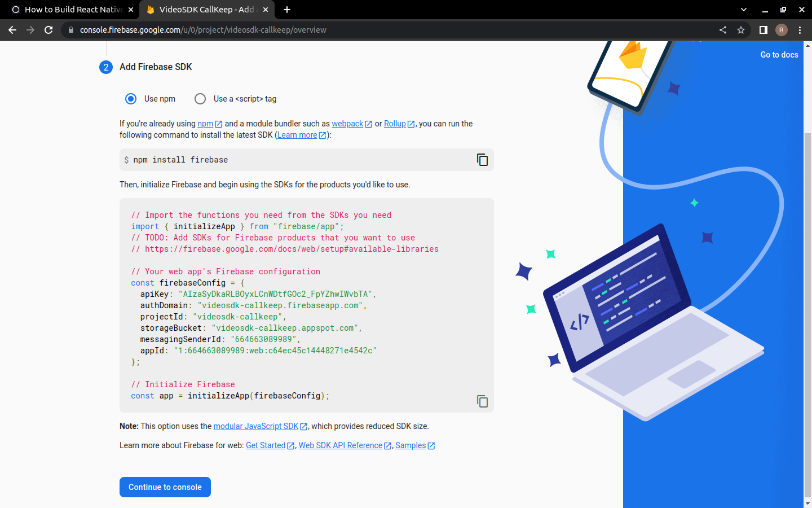
Task: Go back to the previous page
Action: [x=12, y=30]
